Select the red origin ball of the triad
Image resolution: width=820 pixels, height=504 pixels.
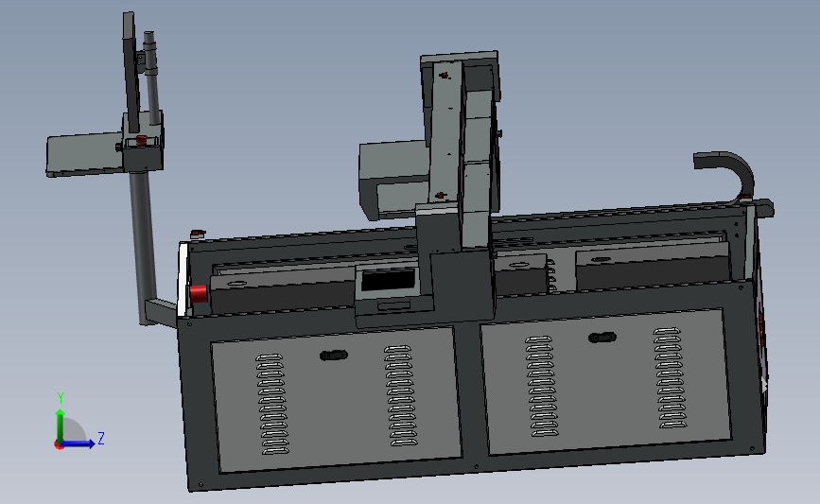tap(59, 444)
